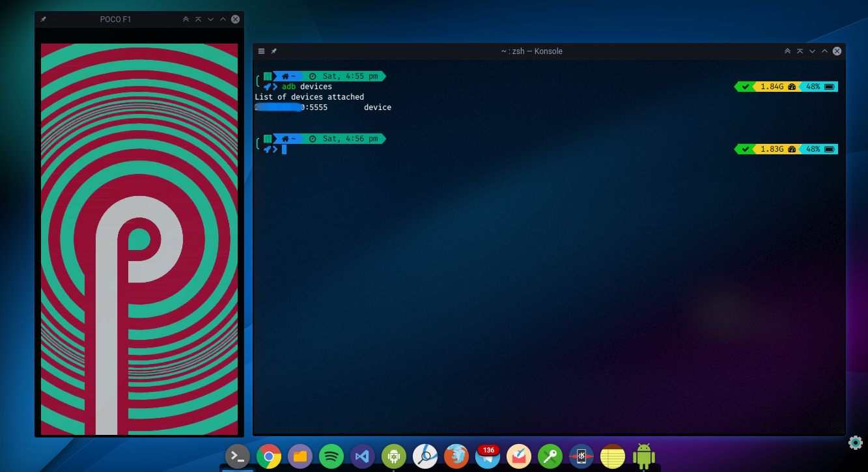Shade the Konsole window with double-chevron button
Screen dimensions: 868x472
click(x=787, y=51)
